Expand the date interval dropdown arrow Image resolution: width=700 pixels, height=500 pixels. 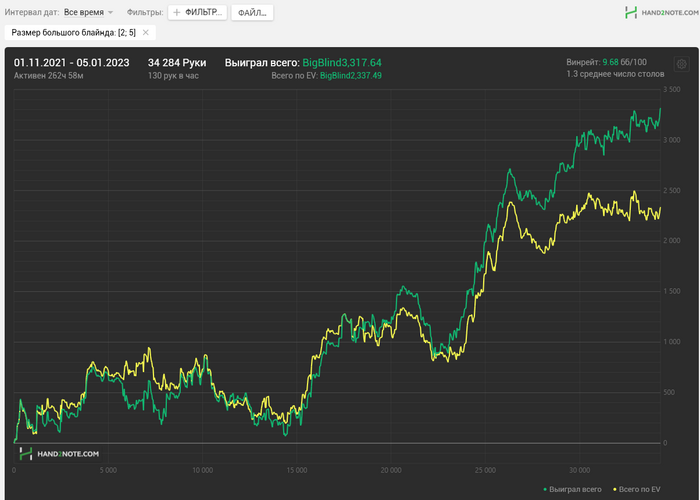pyautogui.click(x=110, y=13)
